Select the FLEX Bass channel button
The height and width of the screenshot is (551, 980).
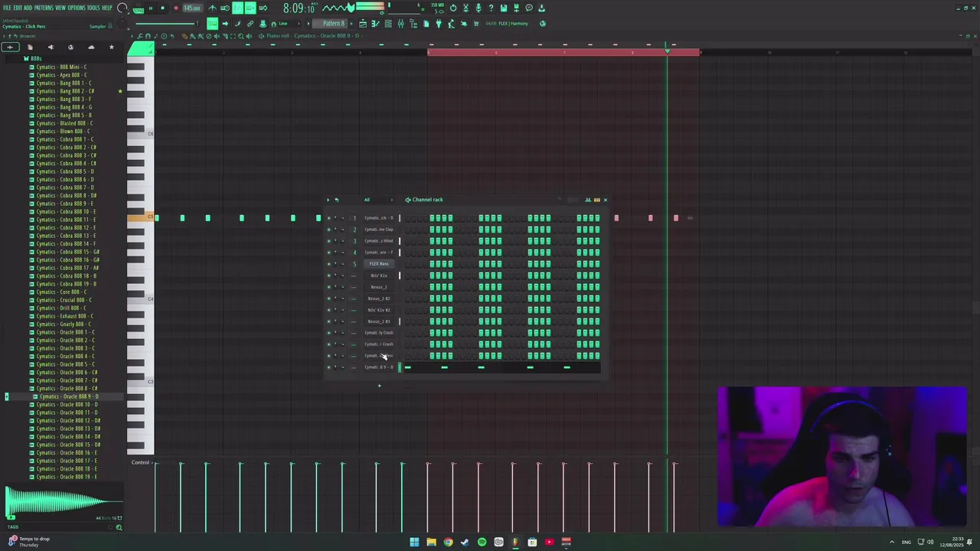point(378,264)
